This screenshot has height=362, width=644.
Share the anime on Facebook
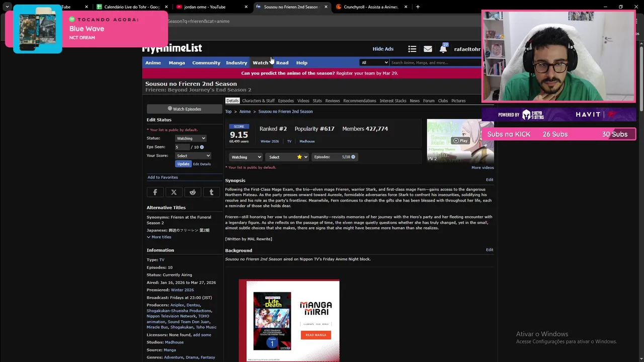pos(155,192)
